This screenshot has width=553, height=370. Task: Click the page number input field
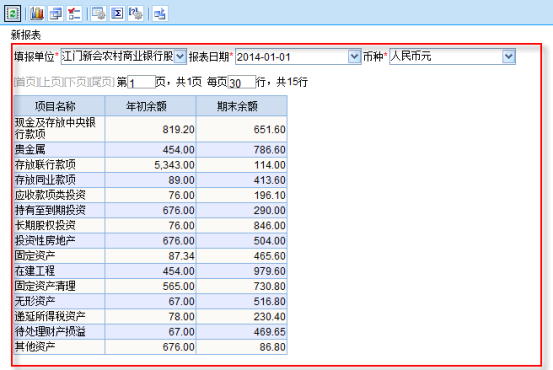click(x=141, y=83)
